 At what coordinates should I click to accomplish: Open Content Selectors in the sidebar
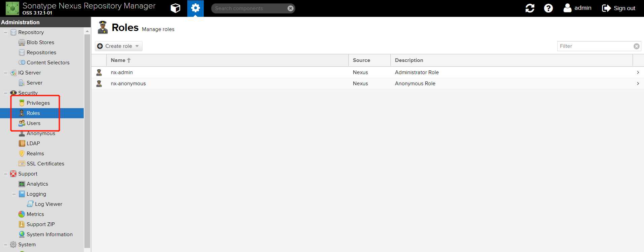(x=48, y=63)
